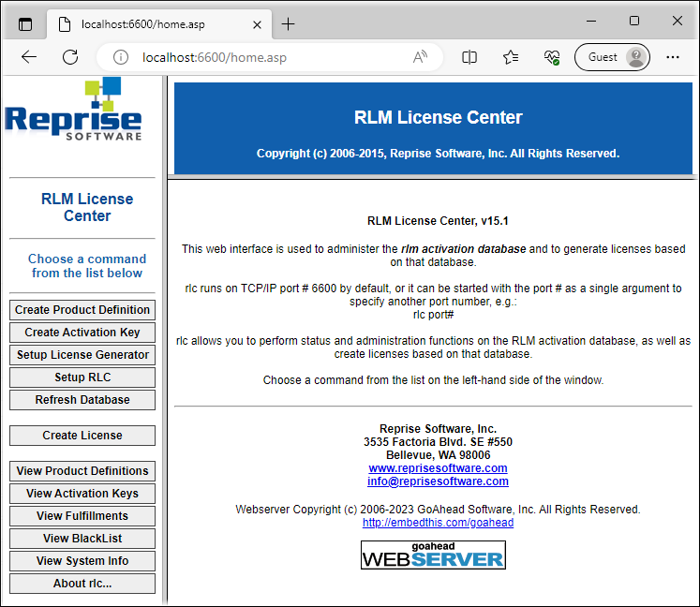Open Settings and more ellipsis menu
Image resolution: width=700 pixels, height=607 pixels.
(x=672, y=57)
